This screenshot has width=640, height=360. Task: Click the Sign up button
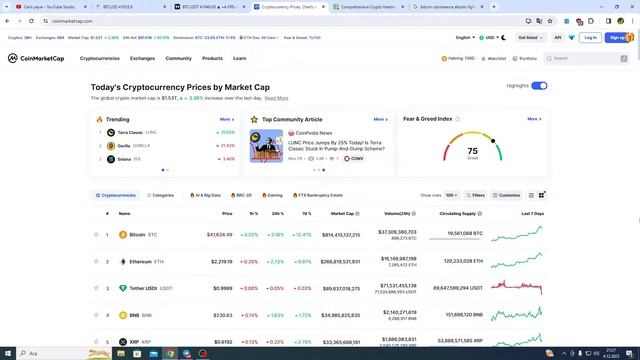pos(617,38)
